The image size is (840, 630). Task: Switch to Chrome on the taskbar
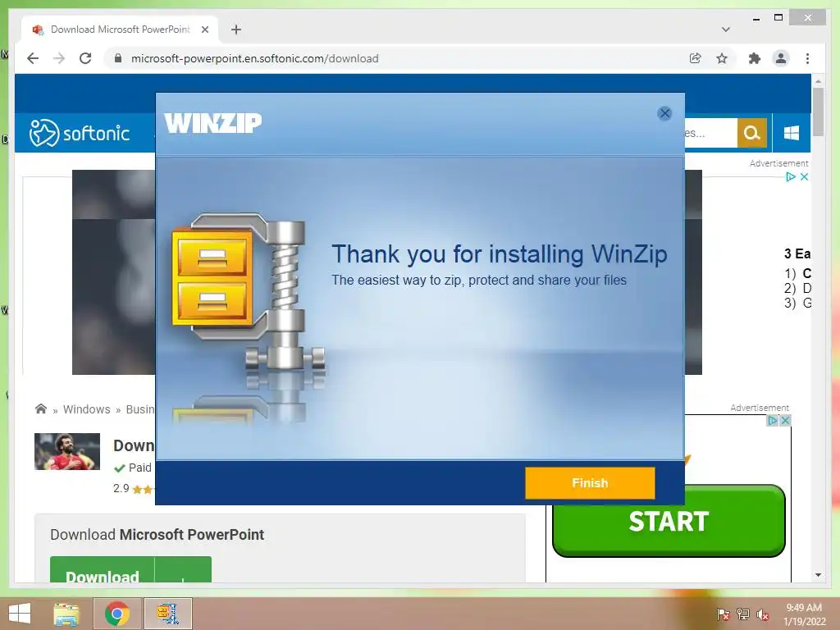116,614
